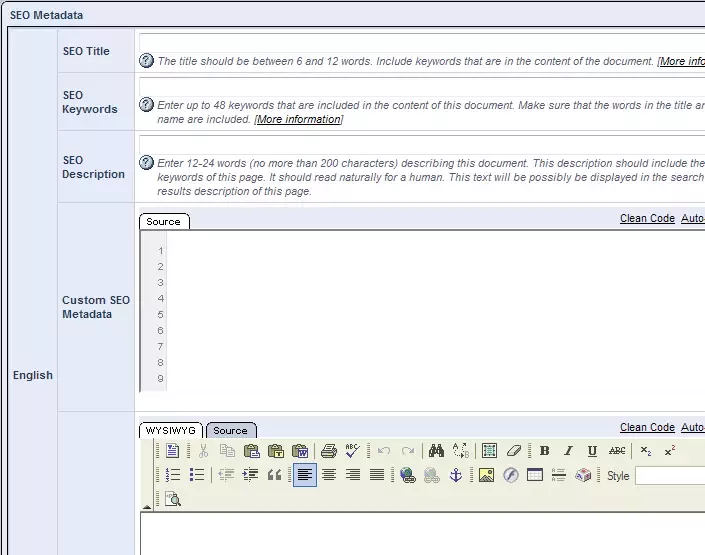Insert a bulleted list
705x555 pixels.
pos(197,475)
